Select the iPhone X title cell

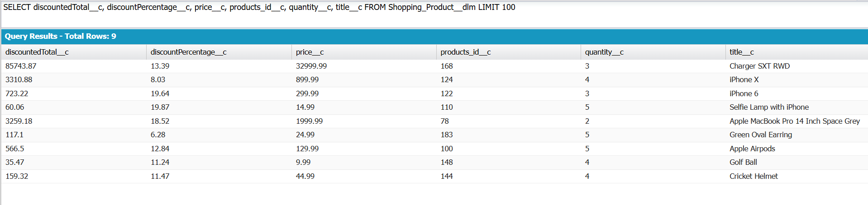pos(744,79)
